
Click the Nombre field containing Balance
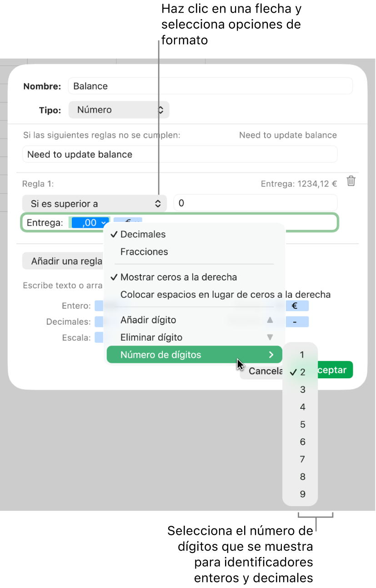click(210, 86)
